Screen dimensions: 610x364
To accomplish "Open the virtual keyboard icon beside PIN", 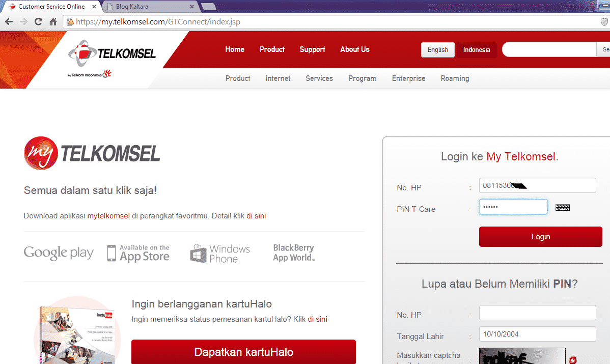I will pyautogui.click(x=563, y=207).
